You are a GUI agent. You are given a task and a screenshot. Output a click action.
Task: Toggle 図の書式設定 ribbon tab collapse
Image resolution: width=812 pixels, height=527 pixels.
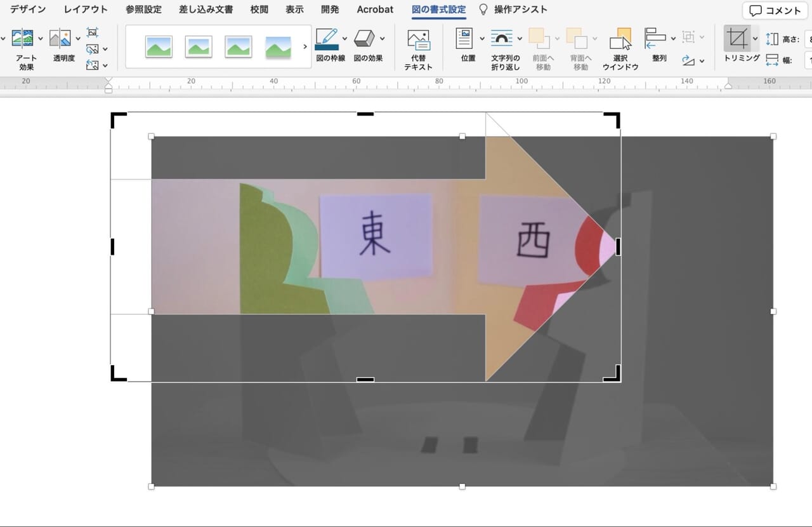click(439, 9)
